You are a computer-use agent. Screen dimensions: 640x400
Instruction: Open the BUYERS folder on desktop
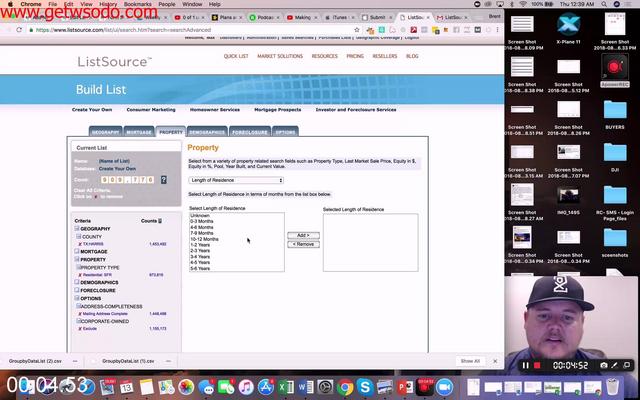[615, 110]
